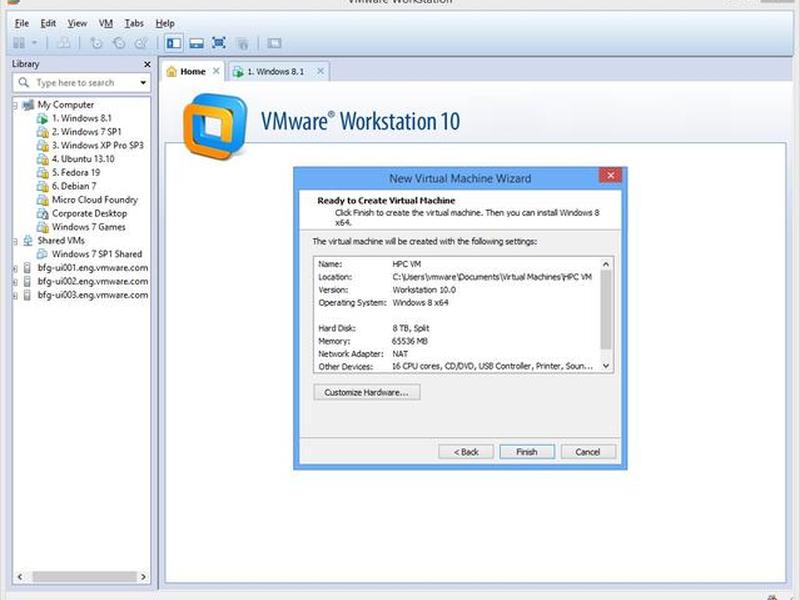Click settings list scroll up arrow

(x=606, y=264)
